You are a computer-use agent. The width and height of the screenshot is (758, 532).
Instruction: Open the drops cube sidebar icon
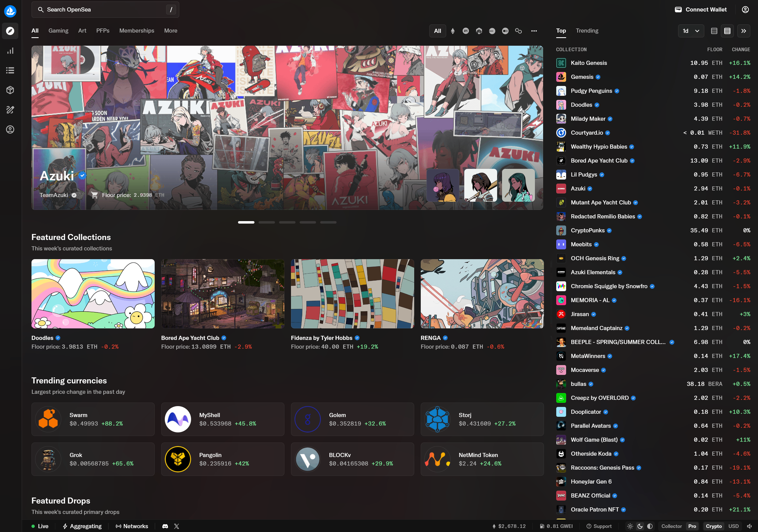pos(10,90)
